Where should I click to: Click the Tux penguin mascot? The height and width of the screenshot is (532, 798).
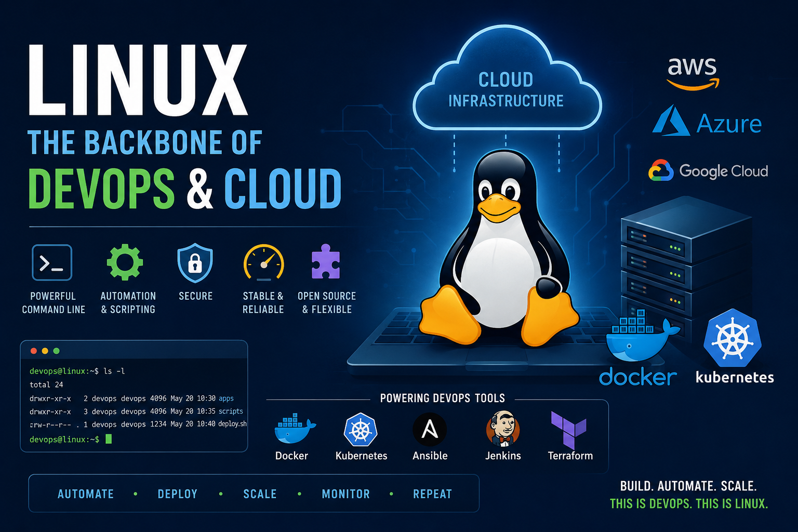click(499, 249)
